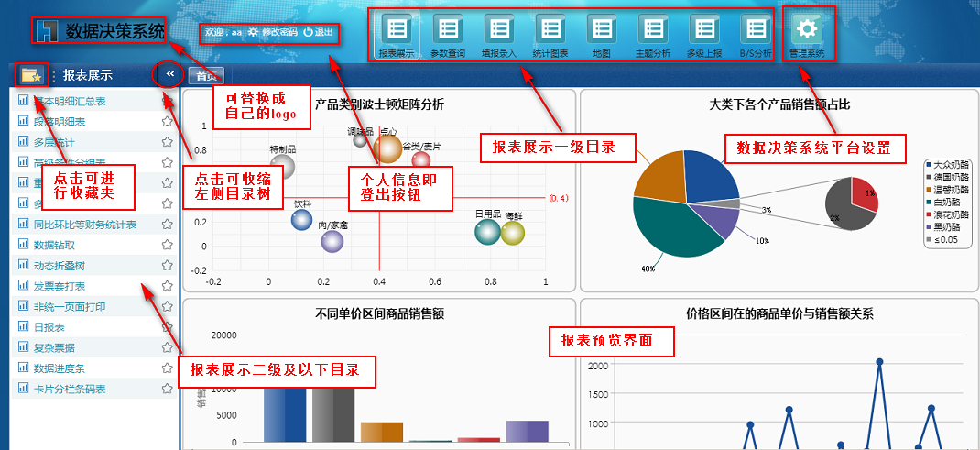Open 同比环比等财务统计表 report
This screenshot has width=980, height=450.
85,225
